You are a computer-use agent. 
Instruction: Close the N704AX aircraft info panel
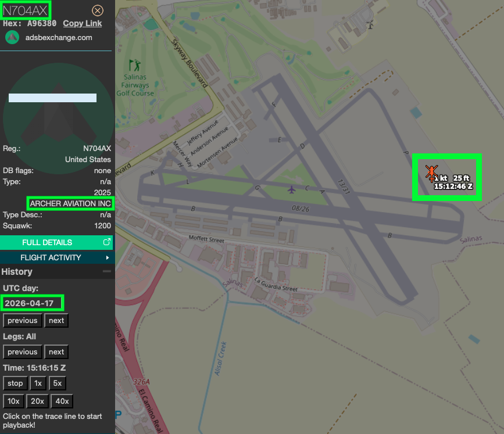tap(98, 10)
